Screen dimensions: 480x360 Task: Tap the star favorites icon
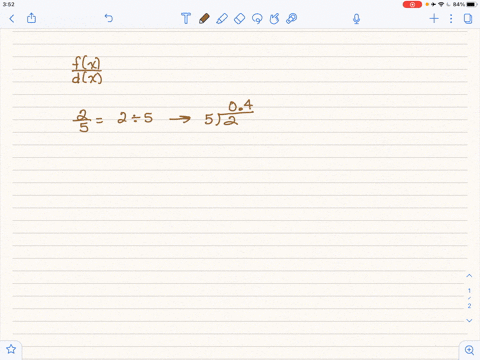[11, 349]
